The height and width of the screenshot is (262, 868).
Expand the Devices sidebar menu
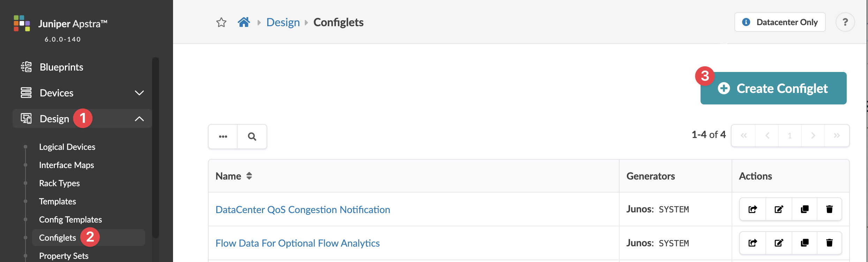point(139,93)
